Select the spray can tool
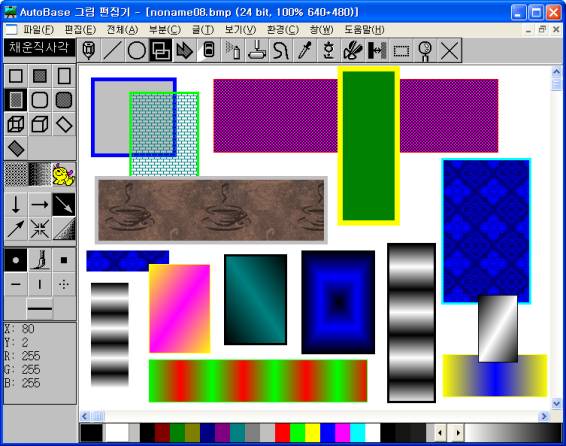Screen dimensions: 566x446 [x=233, y=51]
